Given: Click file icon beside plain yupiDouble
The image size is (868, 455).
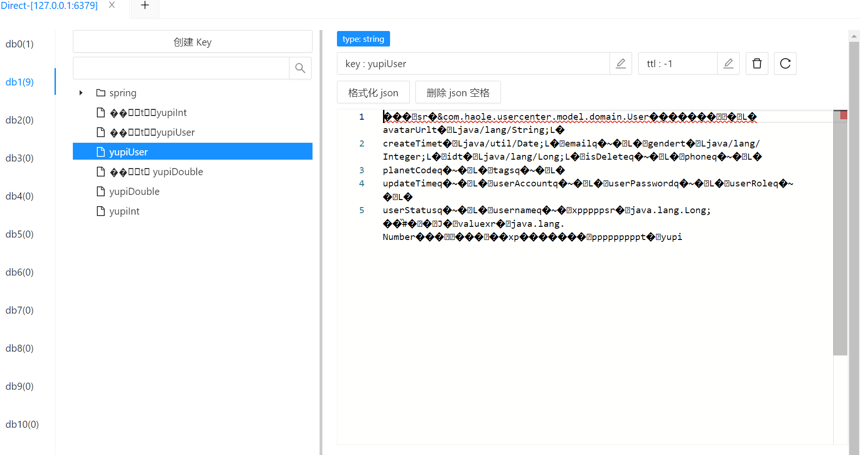Looking at the screenshot, I should point(101,192).
